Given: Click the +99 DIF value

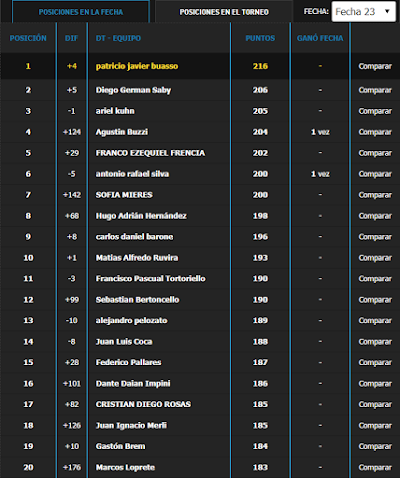Looking at the screenshot, I should click(x=72, y=300).
